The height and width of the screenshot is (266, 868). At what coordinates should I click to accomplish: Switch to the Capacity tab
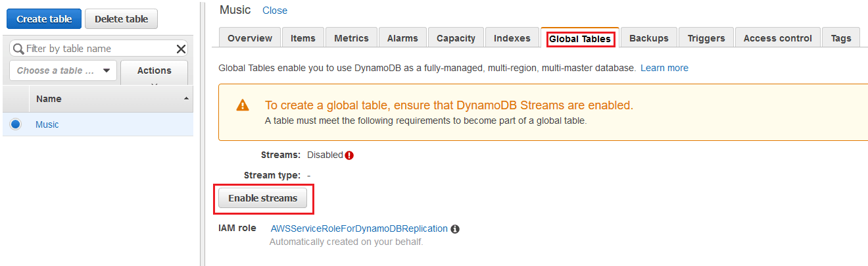point(456,38)
